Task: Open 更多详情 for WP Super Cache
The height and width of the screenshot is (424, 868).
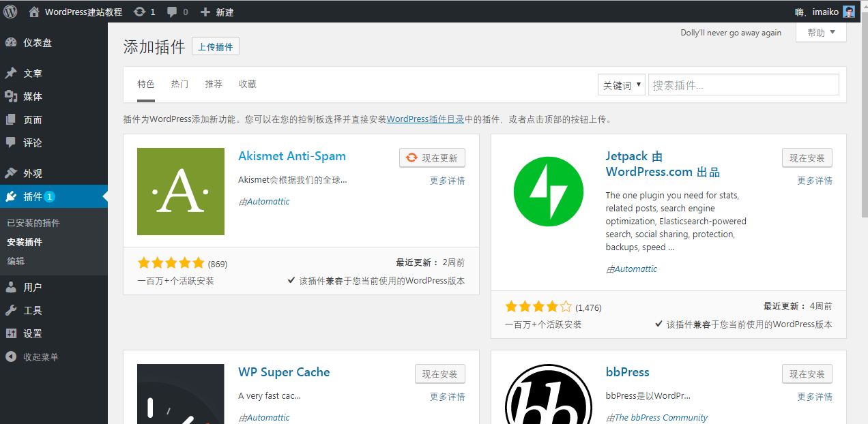Action: (448, 397)
